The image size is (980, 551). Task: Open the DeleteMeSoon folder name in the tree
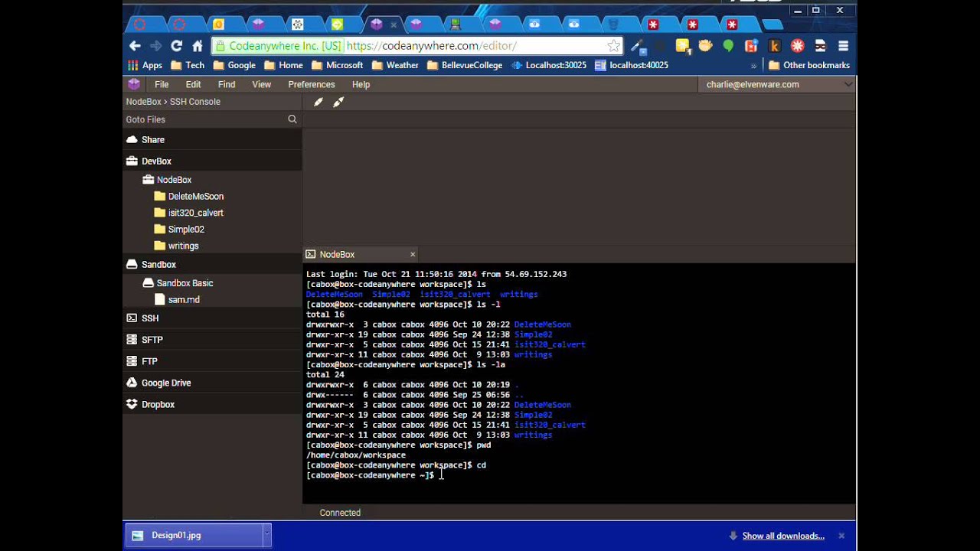click(196, 197)
